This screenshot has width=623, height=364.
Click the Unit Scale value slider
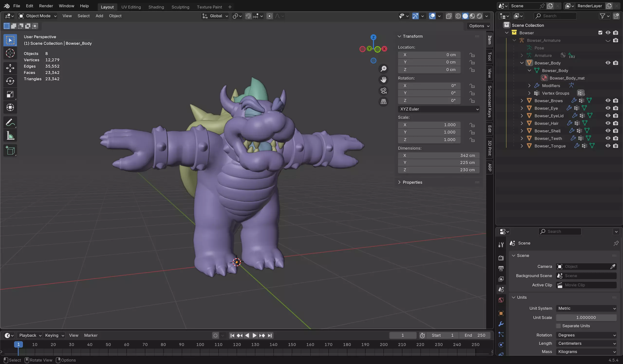(586, 318)
